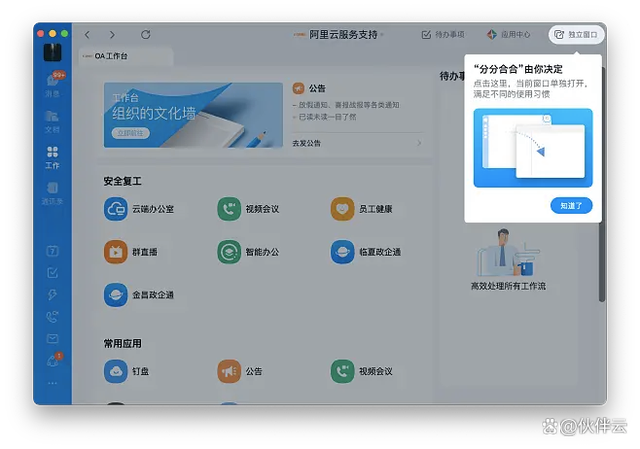Click the 独立窗口 button
Image resolution: width=640 pixels, height=449 pixels.
coord(576,35)
